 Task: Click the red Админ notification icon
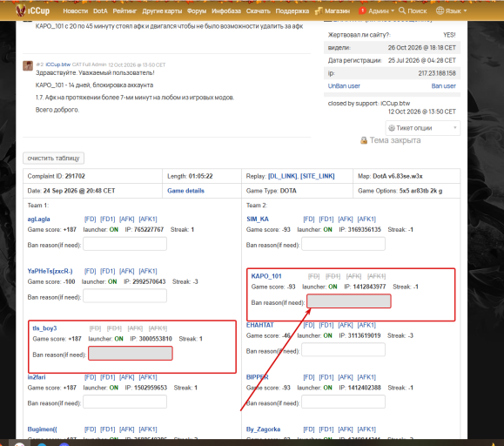(x=362, y=10)
